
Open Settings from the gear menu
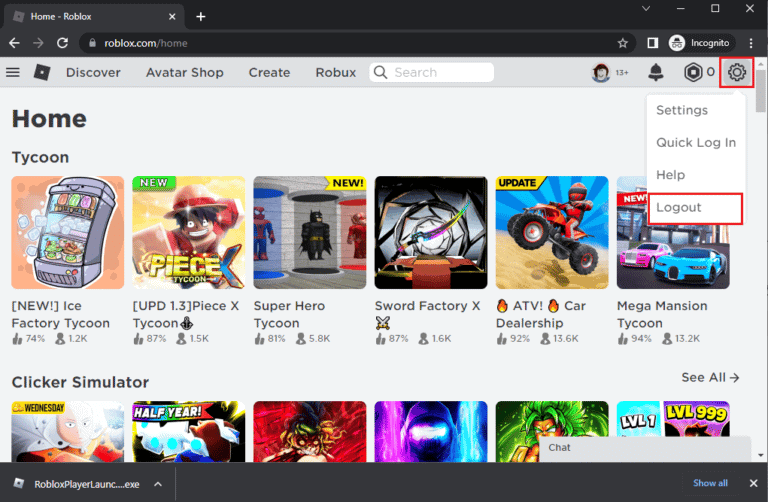coord(681,110)
